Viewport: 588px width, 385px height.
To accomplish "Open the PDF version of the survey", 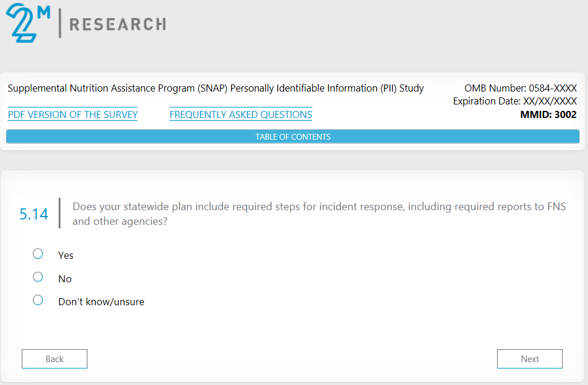I will pyautogui.click(x=73, y=114).
